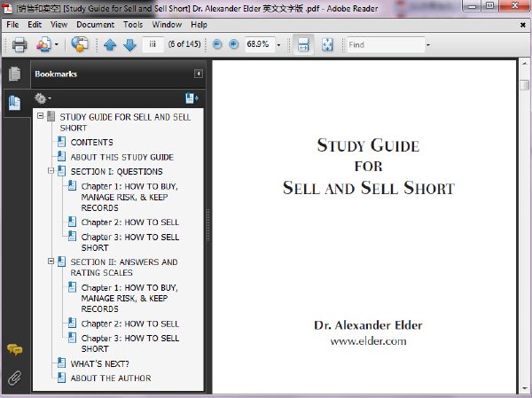
Task: Click the Print icon in the toolbar
Action: point(19,44)
